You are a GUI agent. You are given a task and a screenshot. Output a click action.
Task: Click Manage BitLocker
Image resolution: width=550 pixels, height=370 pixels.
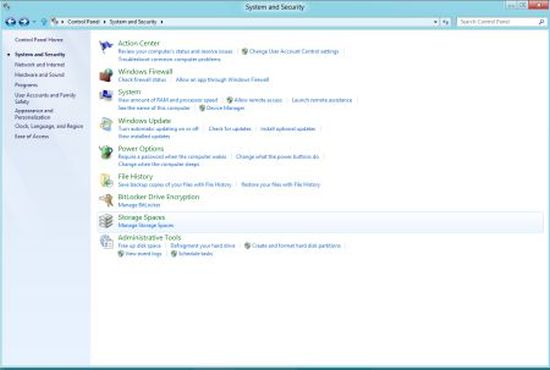coord(139,205)
